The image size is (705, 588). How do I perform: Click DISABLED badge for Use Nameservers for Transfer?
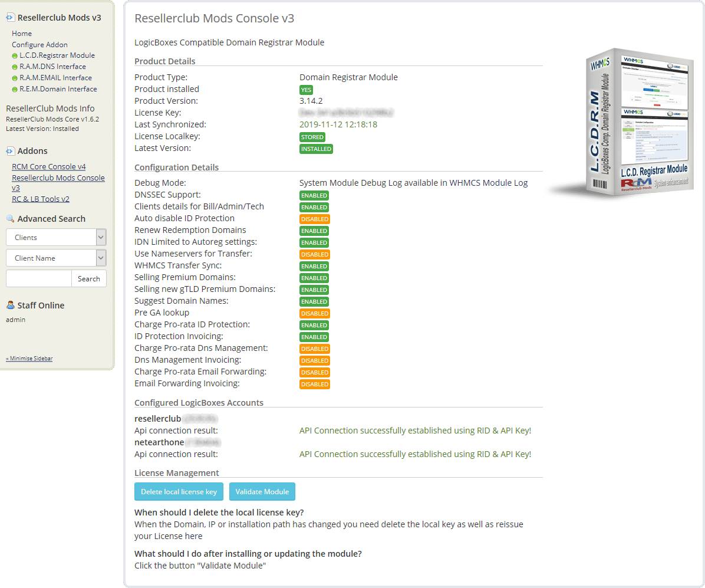pyautogui.click(x=315, y=255)
